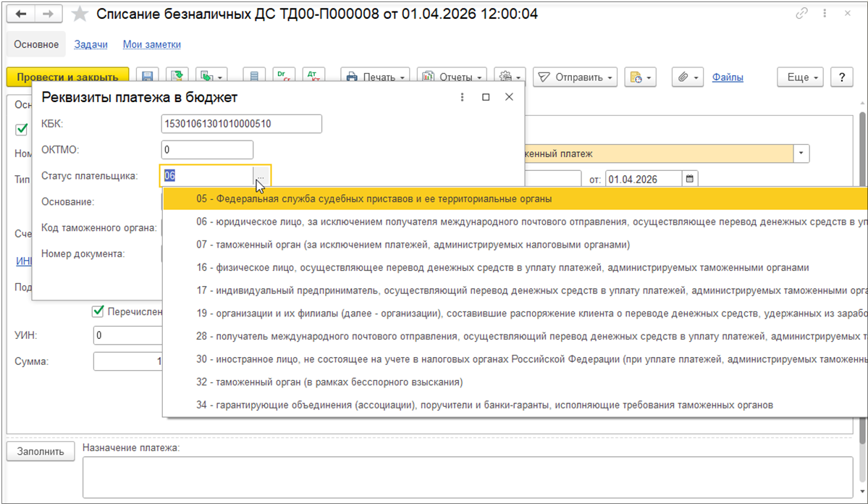The height and width of the screenshot is (504, 868).
Task: Click the Заполнить button
Action: coord(41,451)
